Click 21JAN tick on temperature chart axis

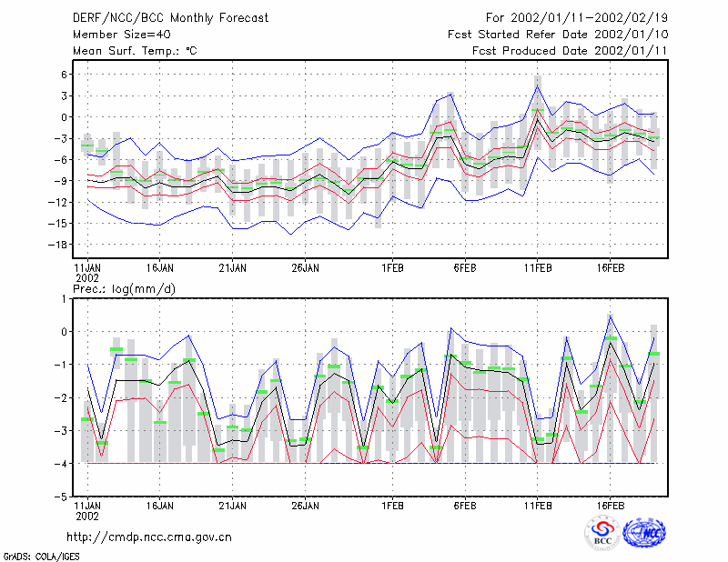click(x=233, y=268)
